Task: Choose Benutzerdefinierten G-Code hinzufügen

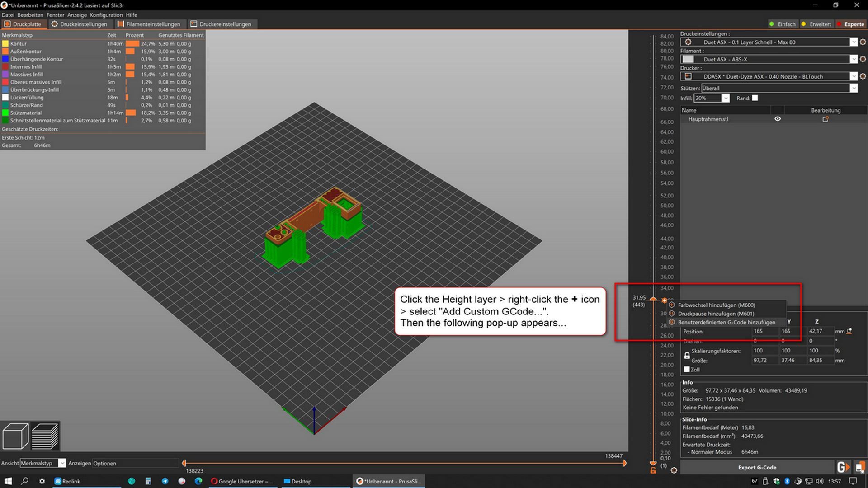Action: point(726,322)
